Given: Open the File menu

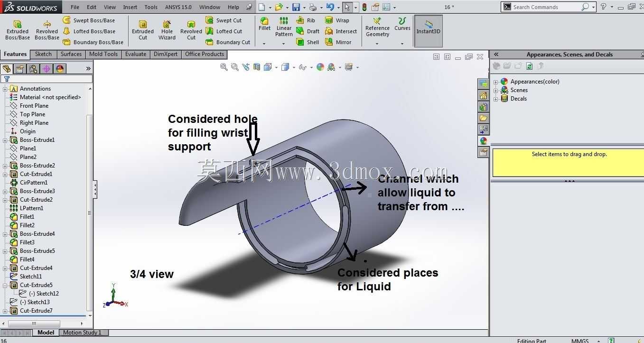Looking at the screenshot, I should [75, 7].
